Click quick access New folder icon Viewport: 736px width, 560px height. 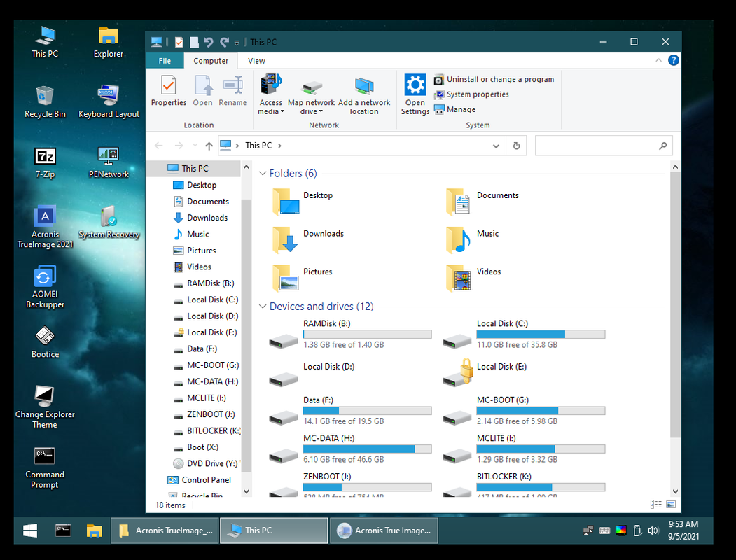tap(194, 42)
